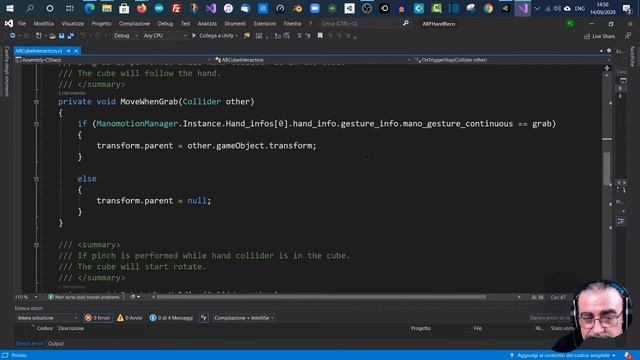The image size is (640, 360).
Task: Close the ARCubeInteraction.cs tab
Action: (x=76, y=51)
